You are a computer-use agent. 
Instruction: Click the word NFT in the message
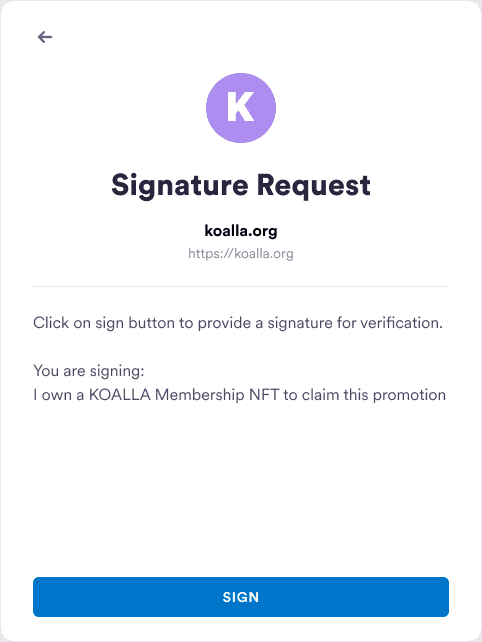(x=264, y=395)
